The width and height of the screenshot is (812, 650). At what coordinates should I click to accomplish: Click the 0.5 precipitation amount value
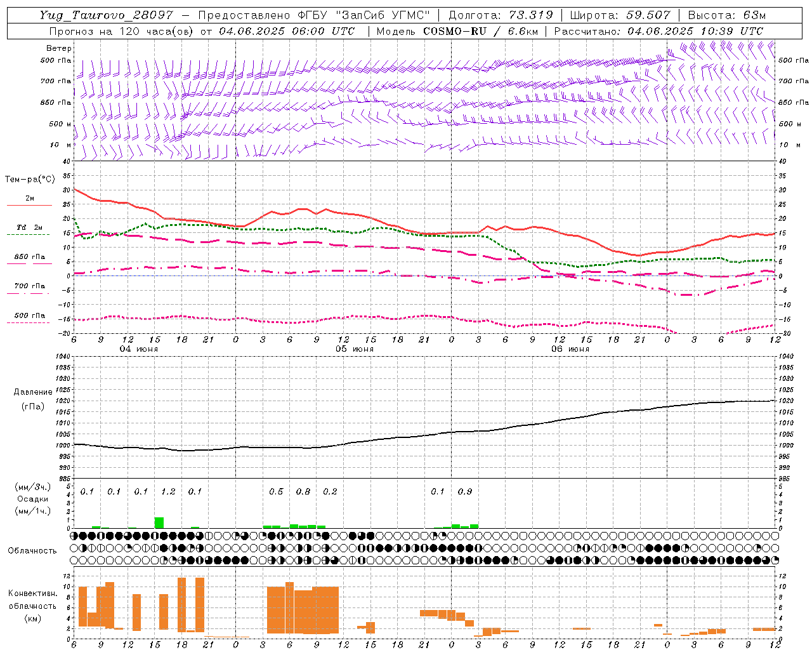click(x=276, y=491)
